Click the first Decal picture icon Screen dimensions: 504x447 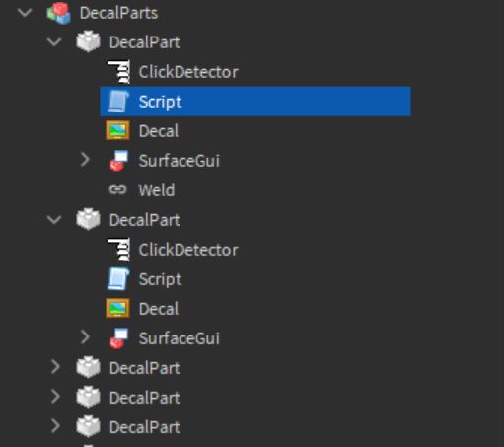117,131
